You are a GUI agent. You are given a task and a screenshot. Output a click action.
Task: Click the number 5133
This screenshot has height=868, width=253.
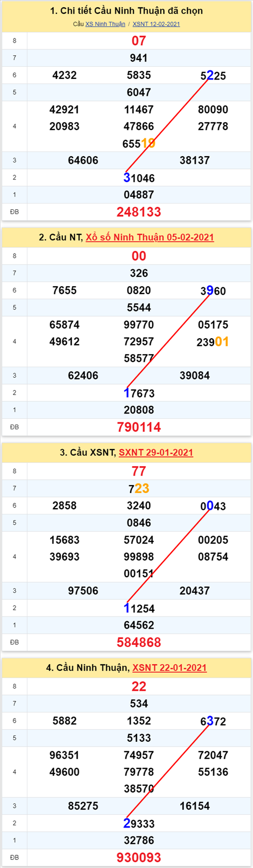[139, 738]
